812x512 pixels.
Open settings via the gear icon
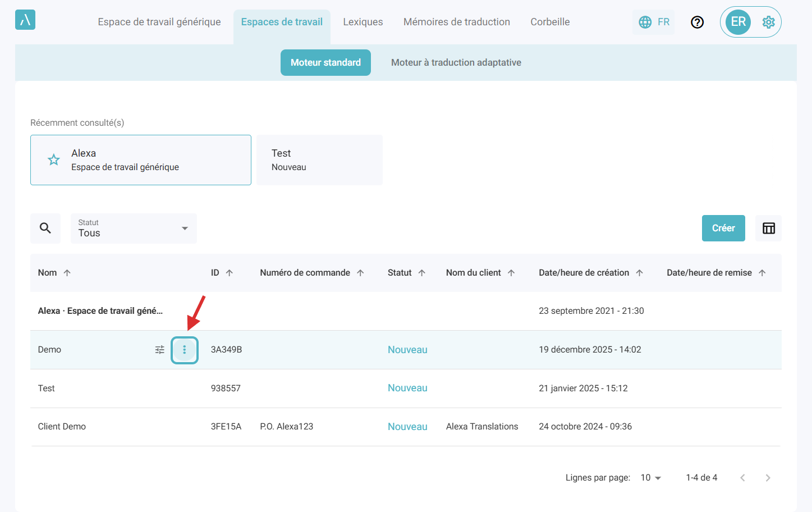point(768,22)
